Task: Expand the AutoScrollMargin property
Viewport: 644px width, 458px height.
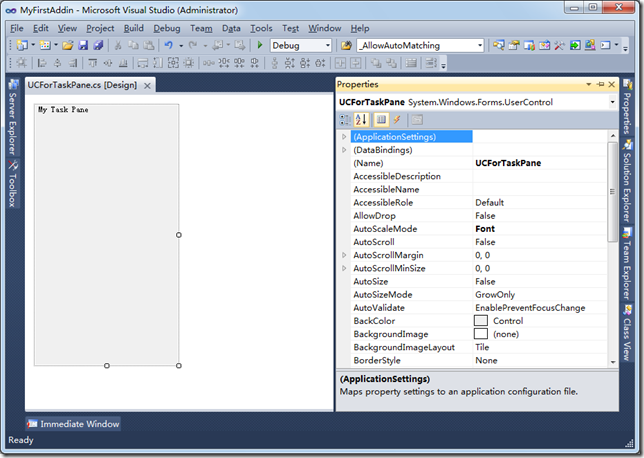Action: 344,255
